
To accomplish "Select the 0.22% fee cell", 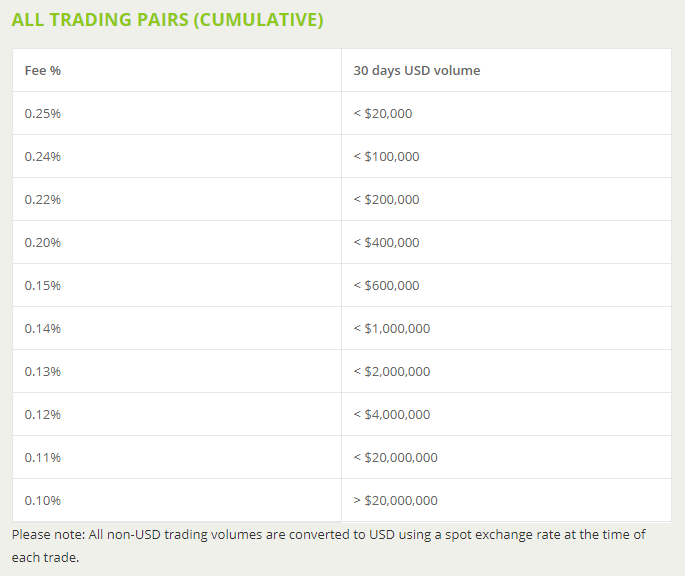I will click(x=43, y=200).
